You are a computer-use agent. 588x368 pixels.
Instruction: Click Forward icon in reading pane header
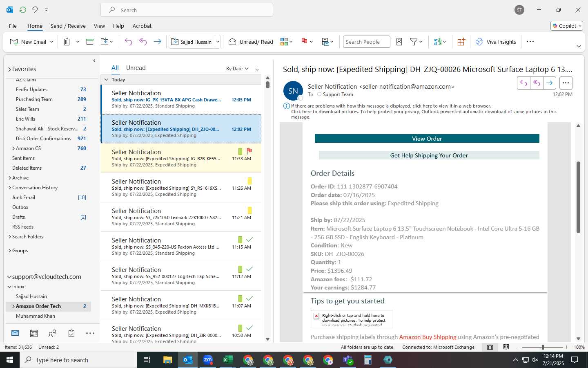550,83
